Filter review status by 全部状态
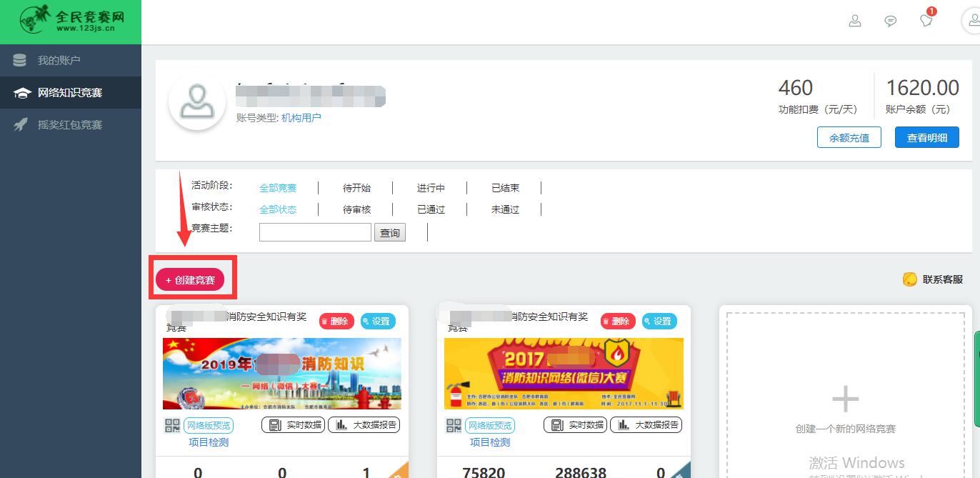This screenshot has height=478, width=980. [278, 209]
